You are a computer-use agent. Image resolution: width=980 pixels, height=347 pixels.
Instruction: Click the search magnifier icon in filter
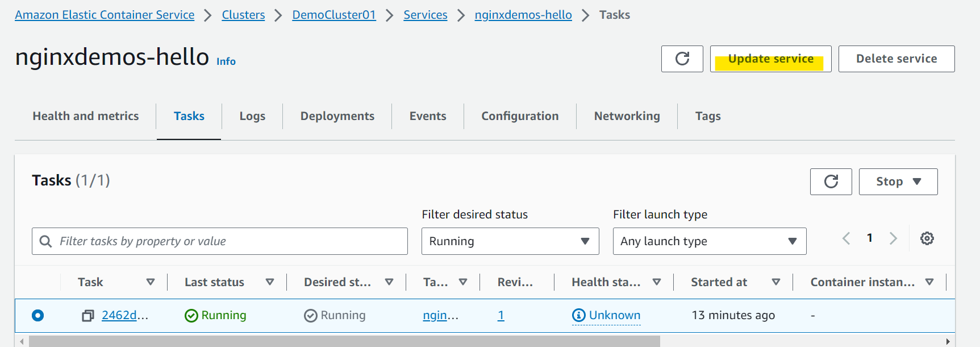pyautogui.click(x=45, y=241)
